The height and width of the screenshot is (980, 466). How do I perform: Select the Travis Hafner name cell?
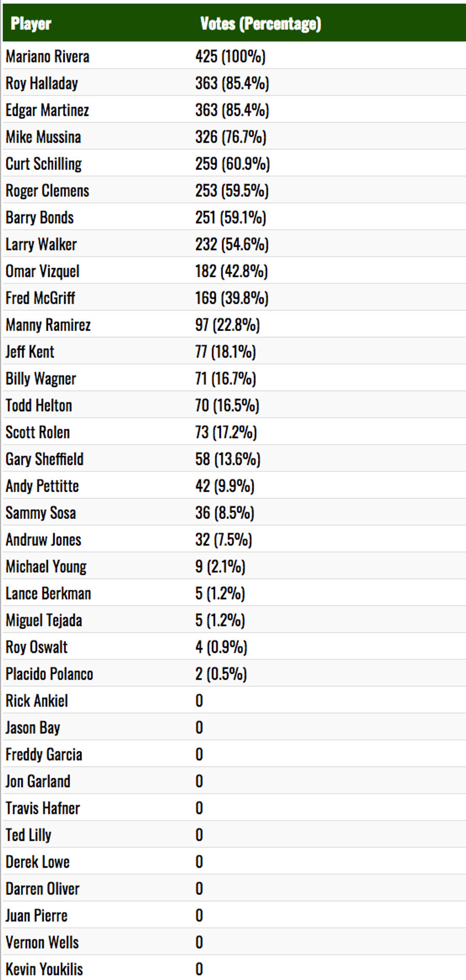tap(42, 808)
